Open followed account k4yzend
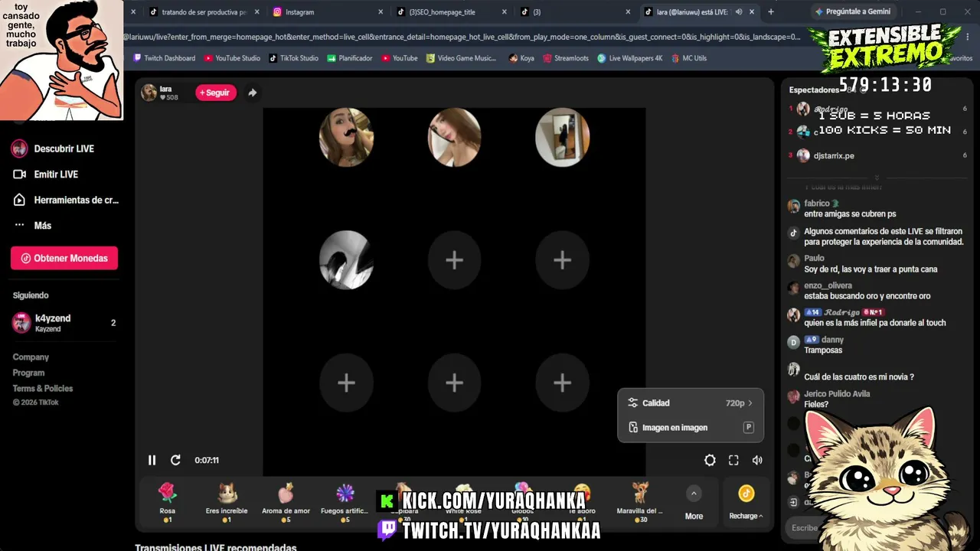Image resolution: width=980 pixels, height=551 pixels. [64, 323]
